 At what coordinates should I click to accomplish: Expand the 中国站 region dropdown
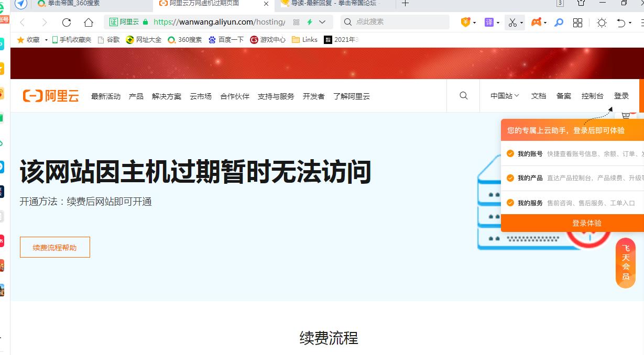point(505,96)
